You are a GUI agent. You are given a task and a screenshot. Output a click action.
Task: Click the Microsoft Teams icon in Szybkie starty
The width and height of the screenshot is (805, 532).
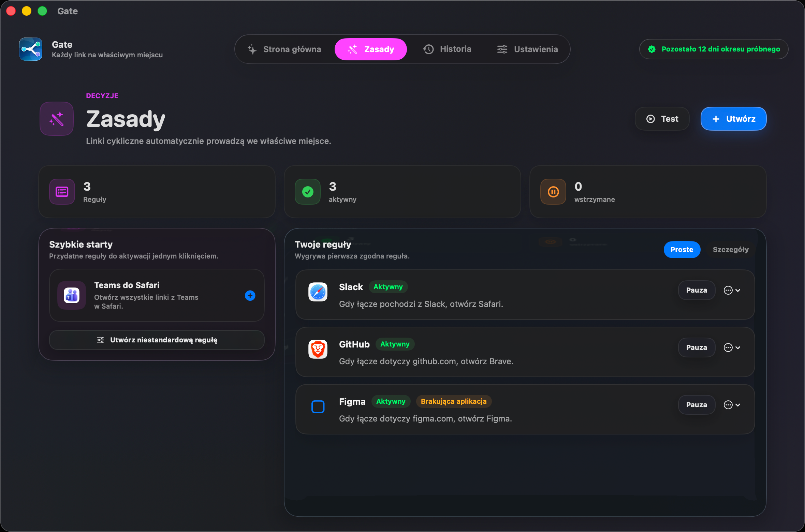(x=72, y=295)
